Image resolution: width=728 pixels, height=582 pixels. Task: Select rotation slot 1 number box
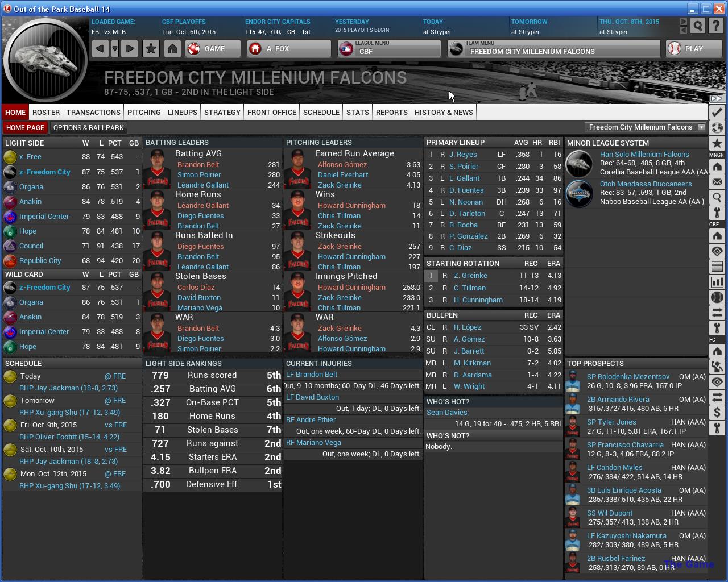pos(431,276)
